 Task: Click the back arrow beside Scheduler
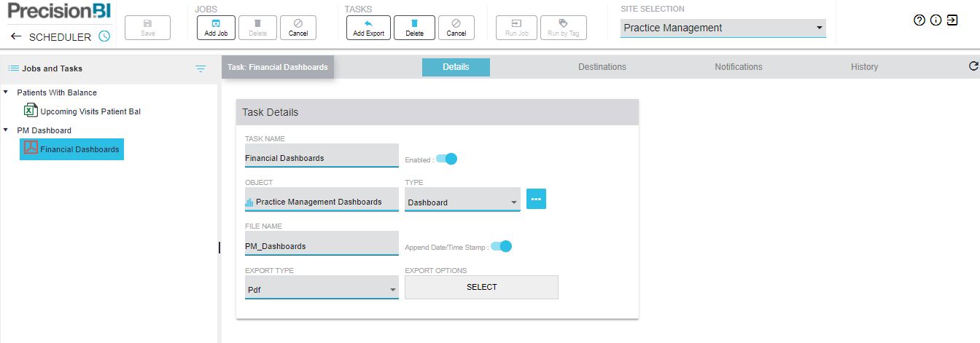(16, 36)
